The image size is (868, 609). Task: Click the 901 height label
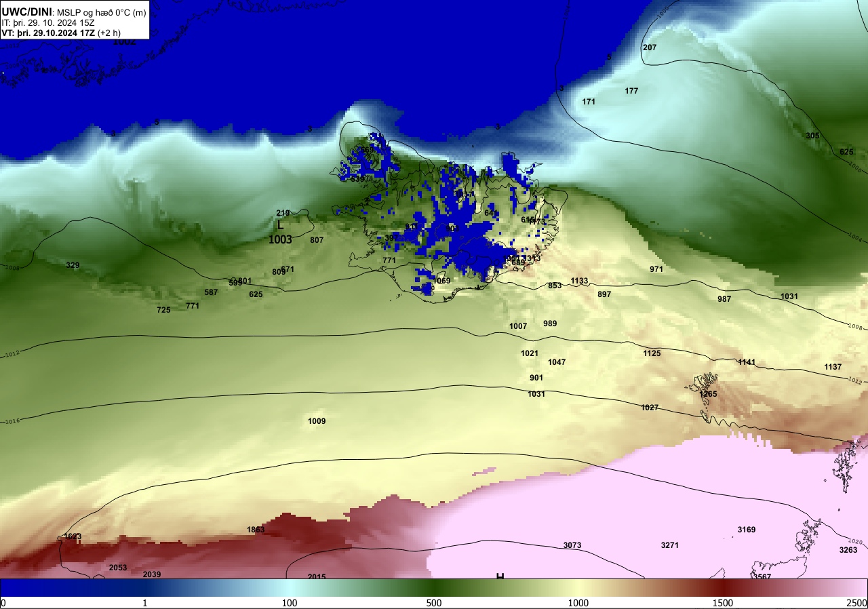pyautogui.click(x=536, y=378)
